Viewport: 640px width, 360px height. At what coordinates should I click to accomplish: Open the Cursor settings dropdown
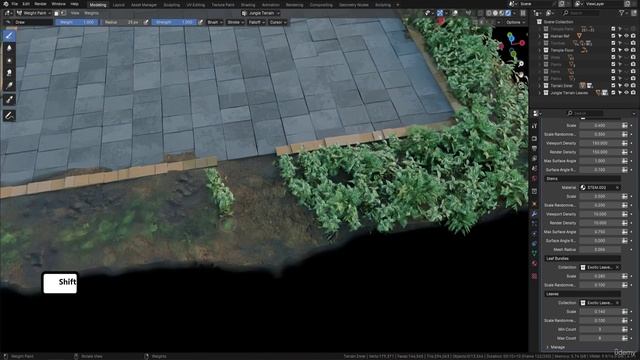278,22
